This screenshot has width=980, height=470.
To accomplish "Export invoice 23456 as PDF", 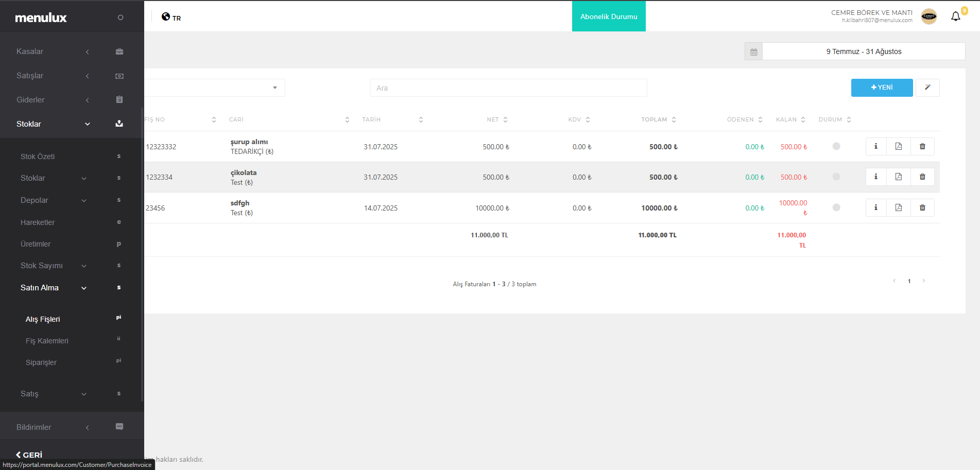I will (899, 207).
